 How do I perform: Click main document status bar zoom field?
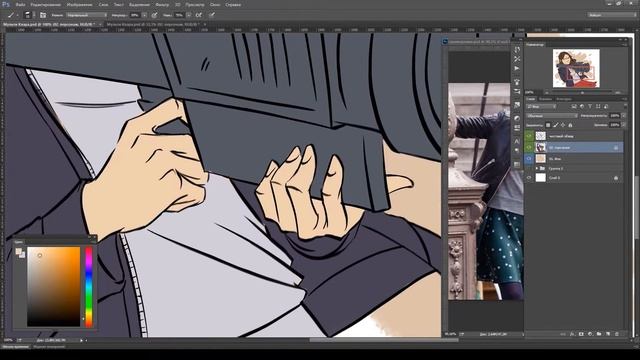(8, 340)
